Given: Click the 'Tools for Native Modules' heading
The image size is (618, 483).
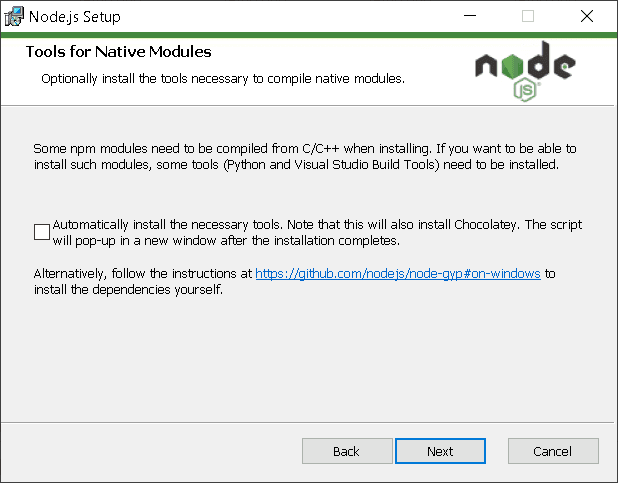Looking at the screenshot, I should click(118, 52).
